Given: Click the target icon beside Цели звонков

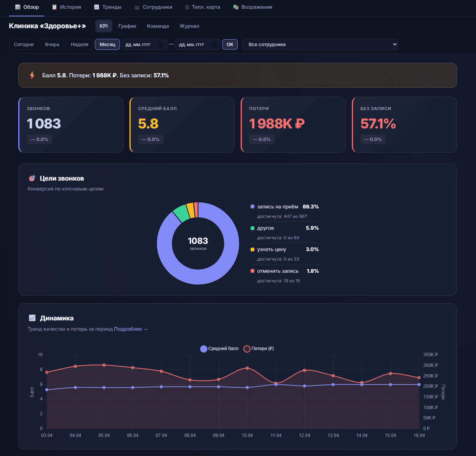Looking at the screenshot, I should 32,178.
